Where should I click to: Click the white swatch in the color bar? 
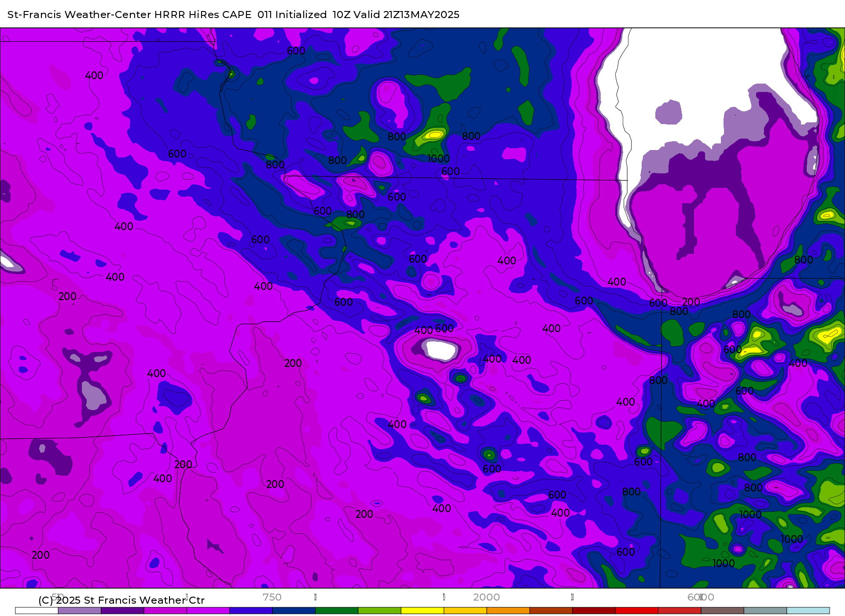37,611
